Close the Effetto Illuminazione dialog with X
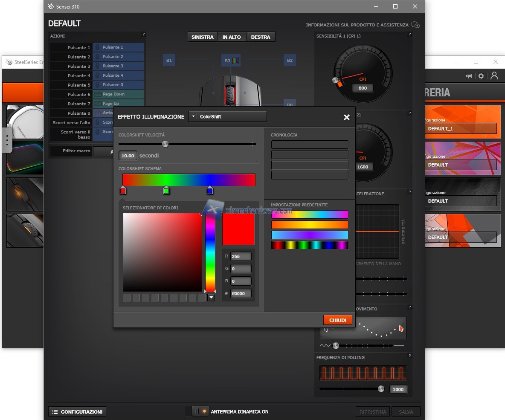This screenshot has height=420, width=505. click(346, 117)
